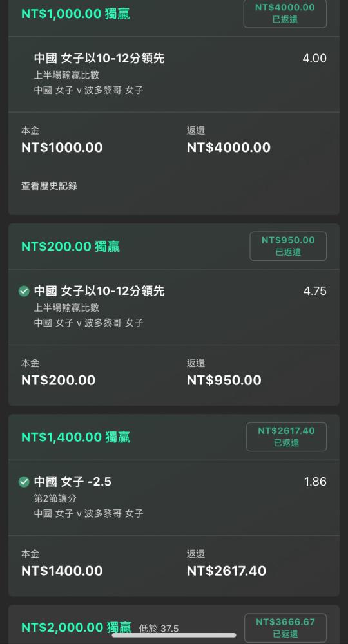The width and height of the screenshot is (348, 644).
Task: Tap NT$950.00 已返還 badge
Action: (288, 246)
